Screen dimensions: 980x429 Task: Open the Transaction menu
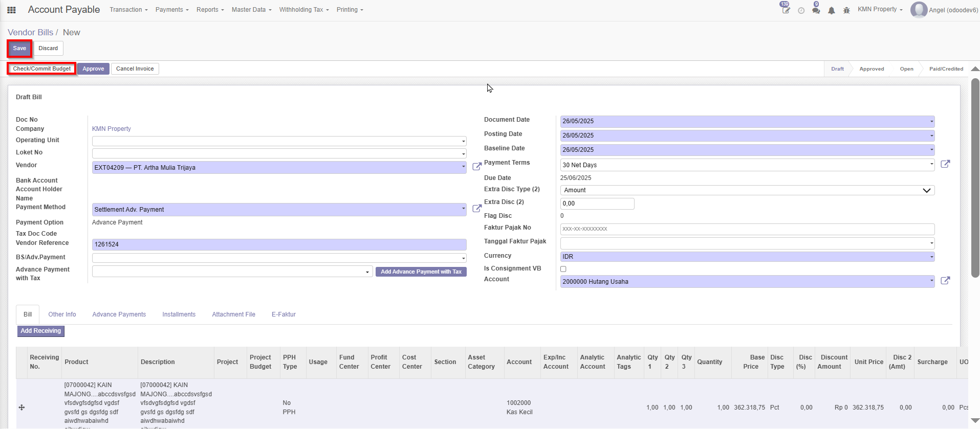pyautogui.click(x=128, y=10)
